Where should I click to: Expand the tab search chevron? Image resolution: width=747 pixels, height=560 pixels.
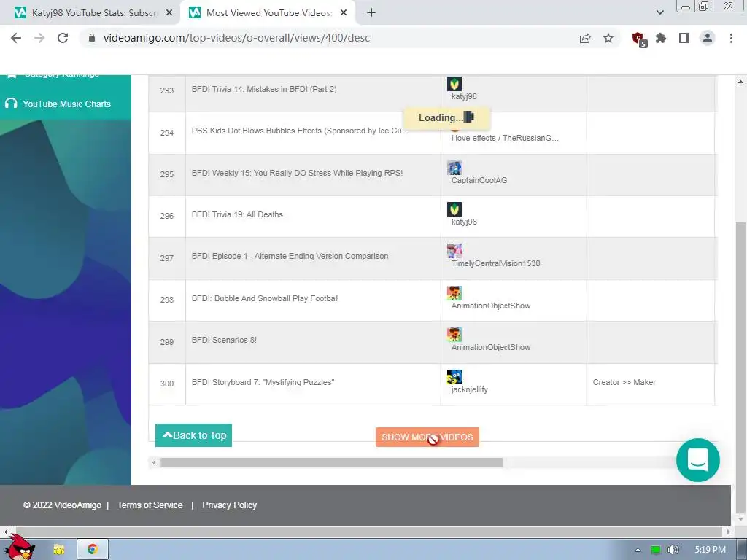659,13
